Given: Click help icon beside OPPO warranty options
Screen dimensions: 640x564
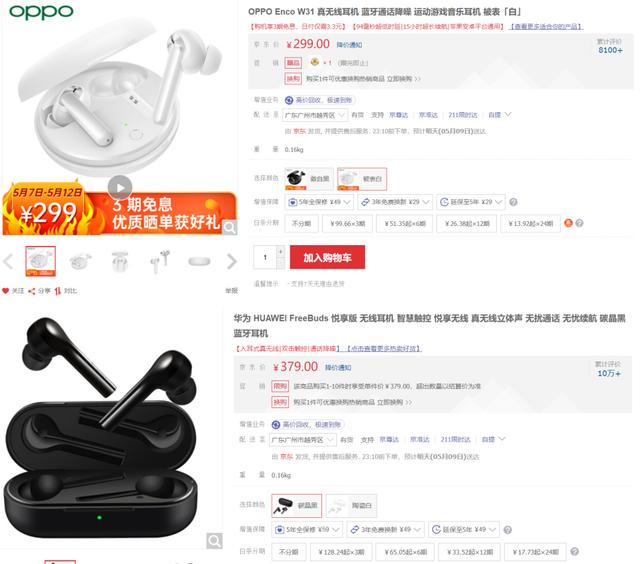Looking at the screenshot, I should click(x=513, y=202).
